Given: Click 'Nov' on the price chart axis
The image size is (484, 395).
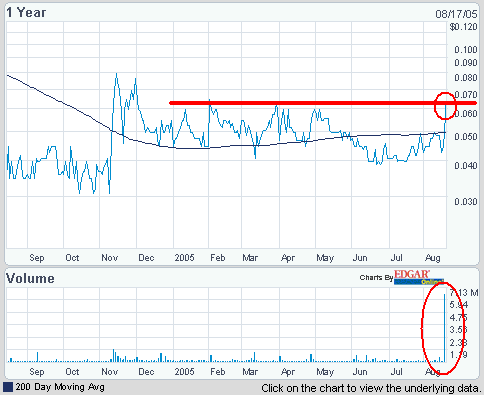Looking at the screenshot, I should click(110, 258).
